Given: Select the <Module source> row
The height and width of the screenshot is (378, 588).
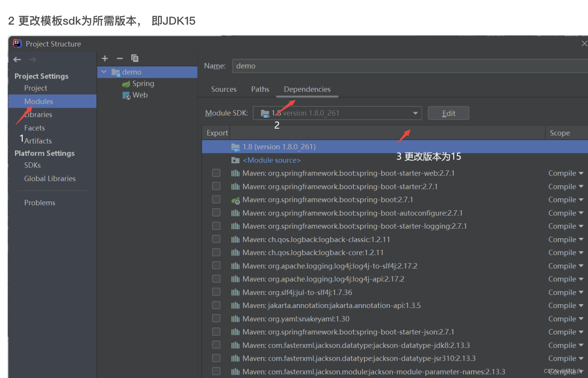Looking at the screenshot, I should (395, 160).
